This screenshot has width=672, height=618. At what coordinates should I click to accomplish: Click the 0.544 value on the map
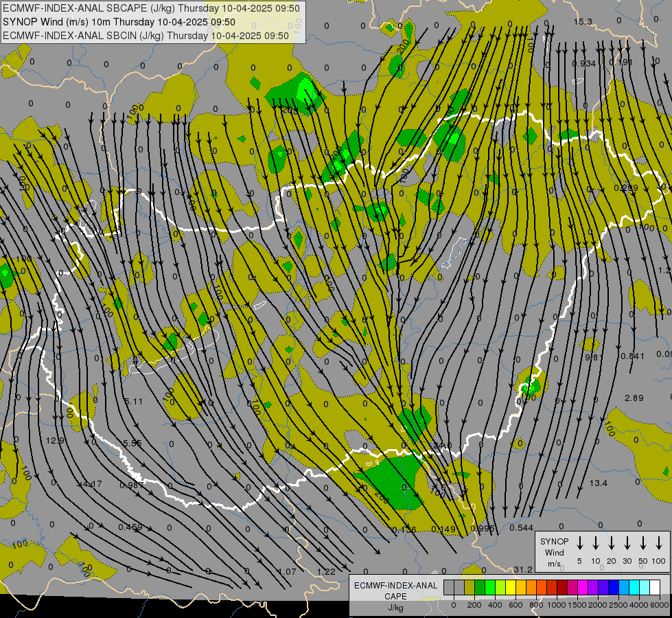(x=521, y=528)
